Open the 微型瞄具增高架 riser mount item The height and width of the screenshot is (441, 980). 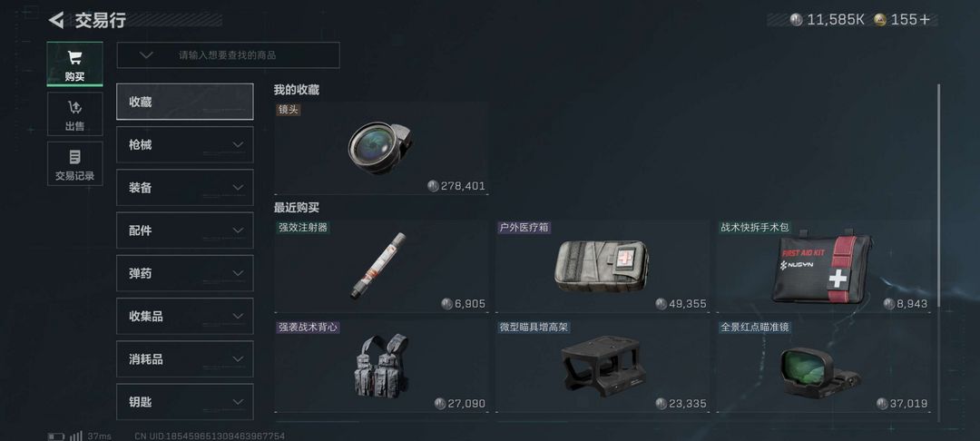603,366
